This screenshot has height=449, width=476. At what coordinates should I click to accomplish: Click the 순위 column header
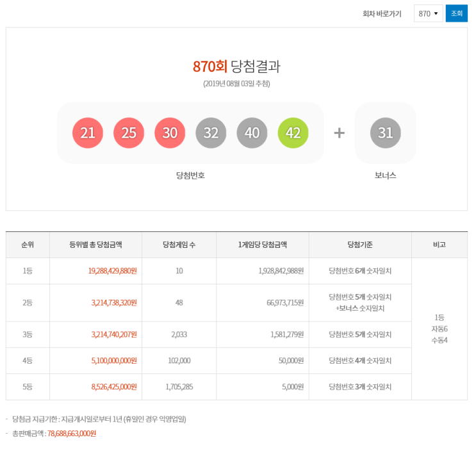point(28,245)
